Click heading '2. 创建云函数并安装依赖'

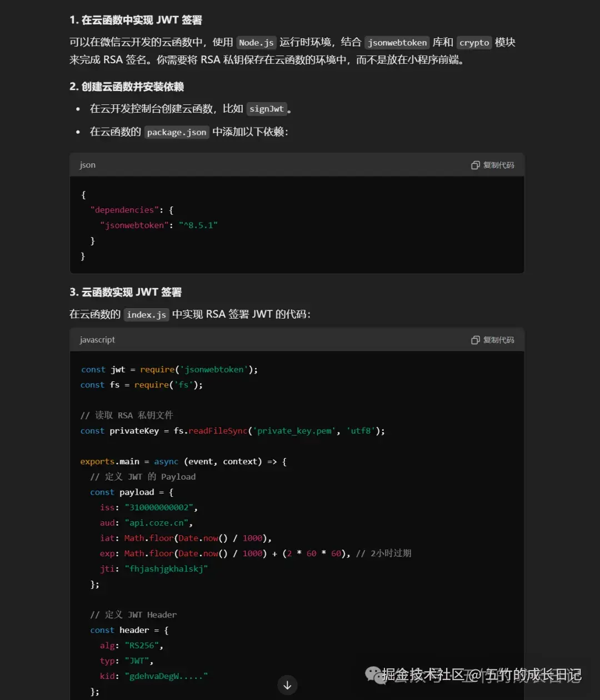pos(127,87)
